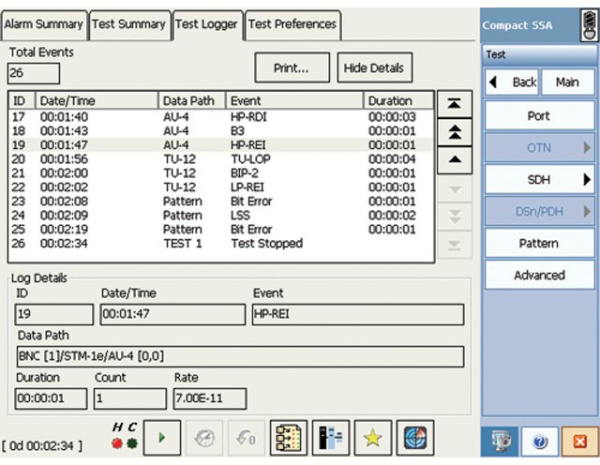Viewport: 600px width, 465px height.
Task: Click the Back navigation button
Action: point(513,83)
